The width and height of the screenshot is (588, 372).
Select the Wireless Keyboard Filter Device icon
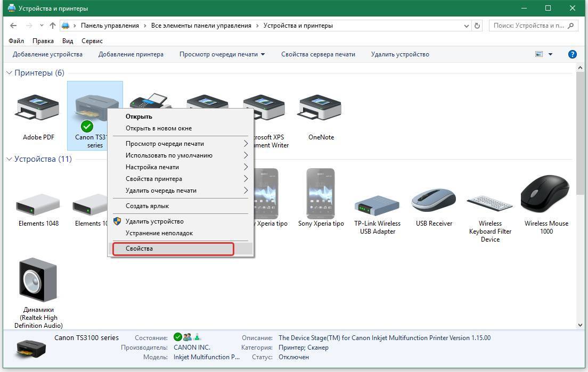(x=489, y=203)
